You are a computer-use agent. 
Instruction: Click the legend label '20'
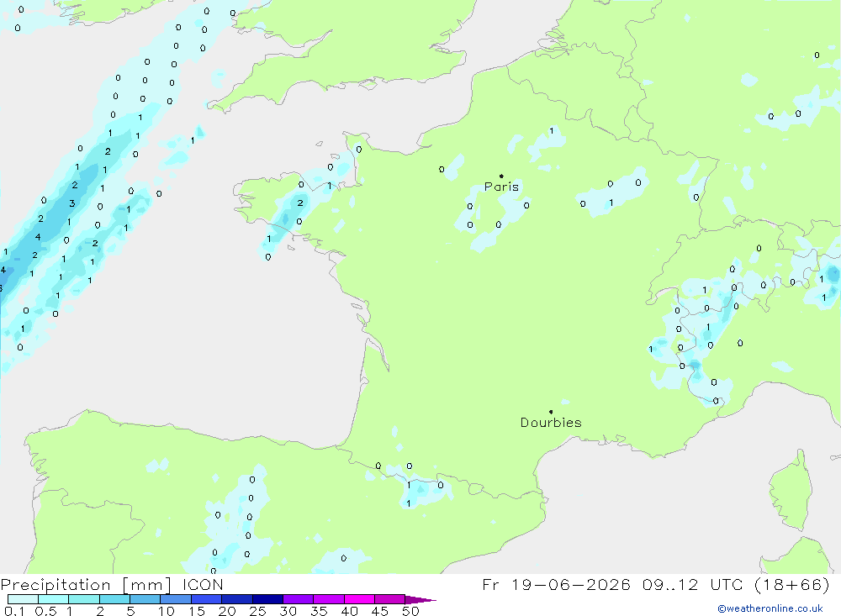point(227,611)
